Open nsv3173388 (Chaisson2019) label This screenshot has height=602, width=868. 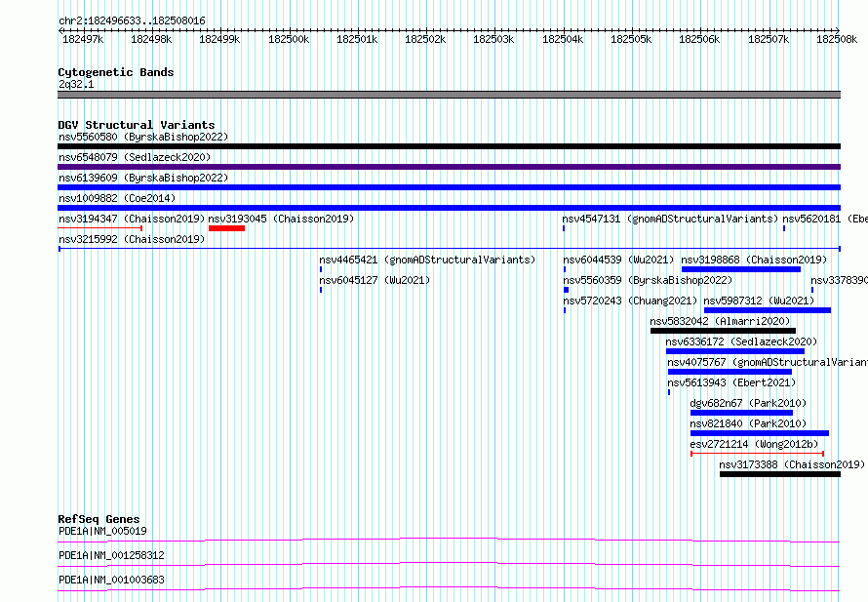pyautogui.click(x=792, y=464)
